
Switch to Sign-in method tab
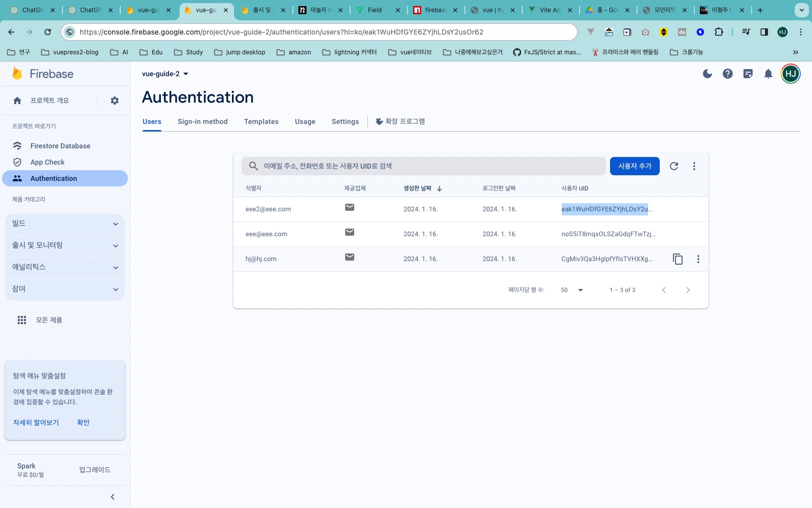(202, 122)
